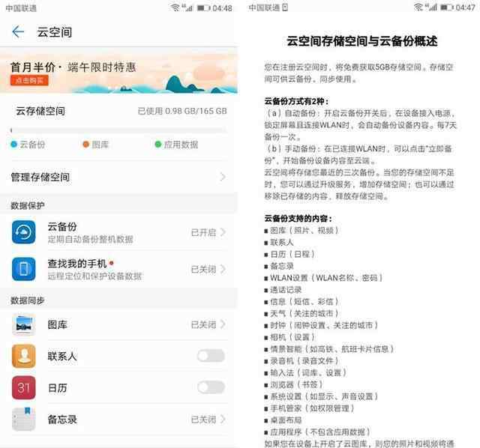Tap the 联系人 bullet in the overview list
The width and height of the screenshot is (480, 448).
point(279,242)
